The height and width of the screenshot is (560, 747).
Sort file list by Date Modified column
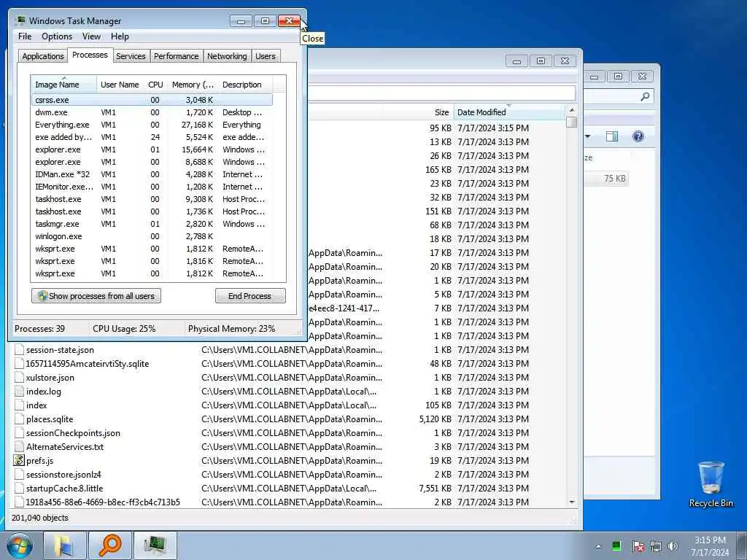[x=508, y=112]
